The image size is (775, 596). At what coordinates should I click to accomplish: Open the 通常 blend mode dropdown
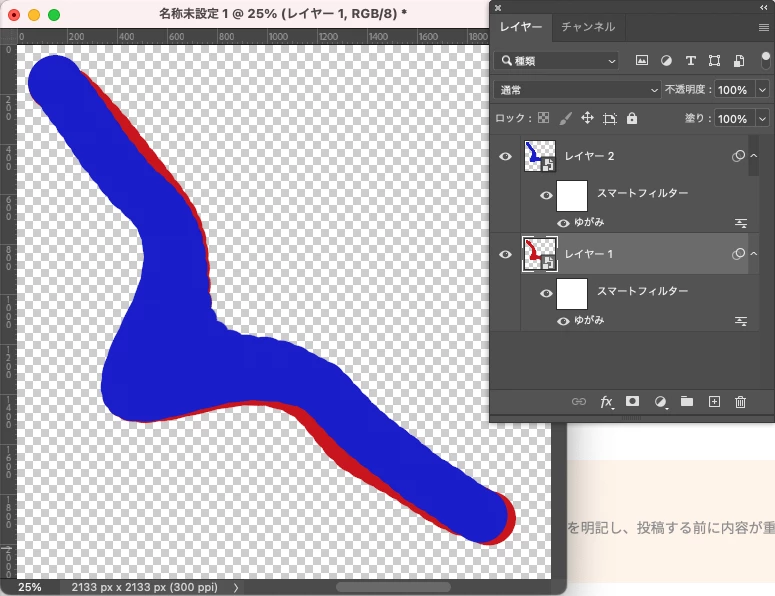coord(577,90)
